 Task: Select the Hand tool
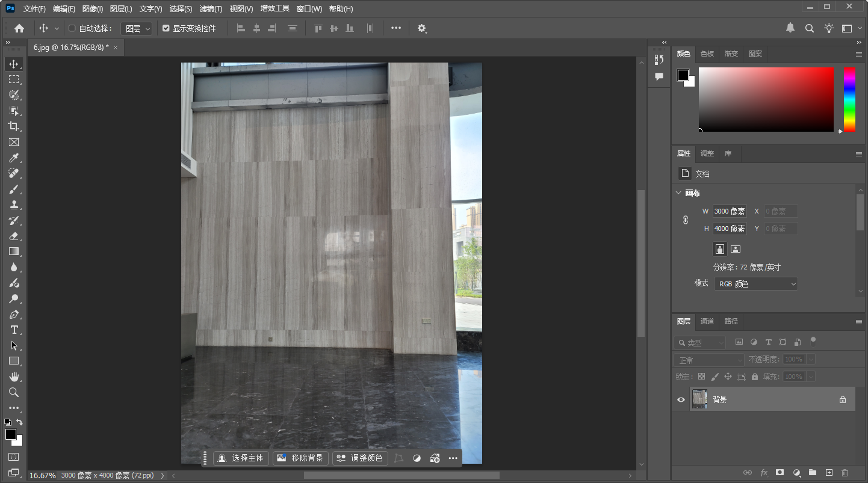(14, 377)
